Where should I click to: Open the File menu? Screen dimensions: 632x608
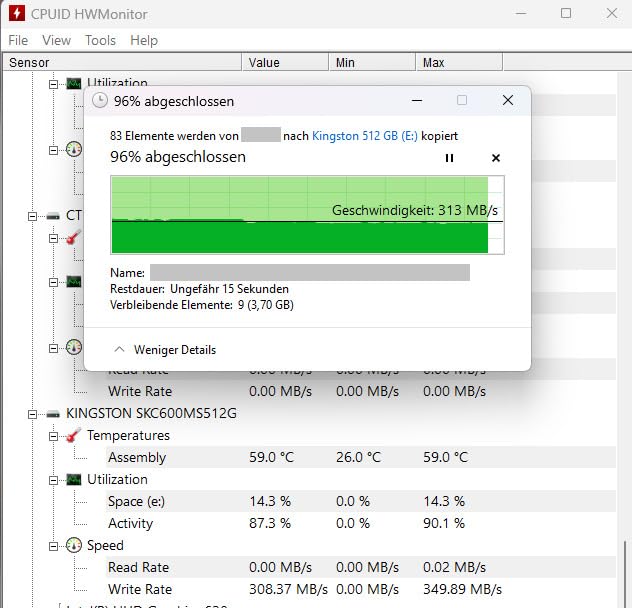(18, 40)
